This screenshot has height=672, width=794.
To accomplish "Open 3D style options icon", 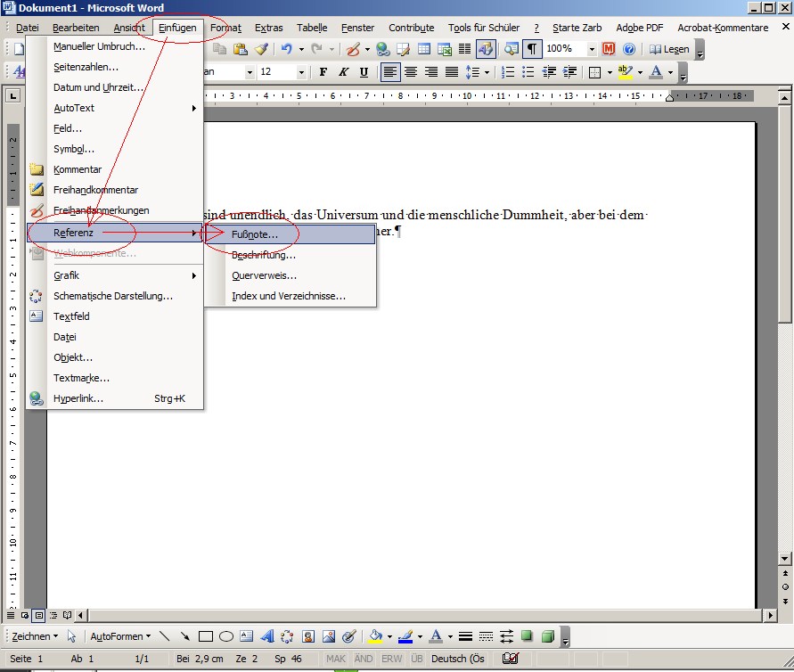I will coord(548,636).
